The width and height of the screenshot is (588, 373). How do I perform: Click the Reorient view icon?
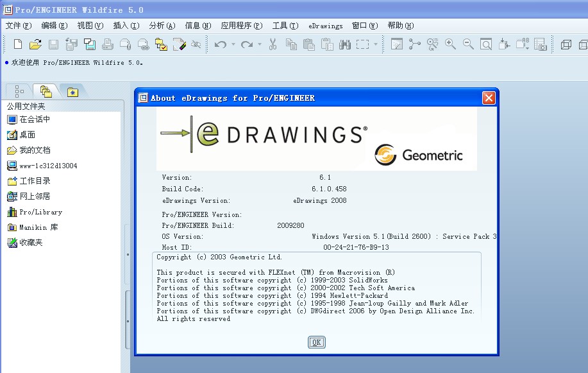click(504, 44)
